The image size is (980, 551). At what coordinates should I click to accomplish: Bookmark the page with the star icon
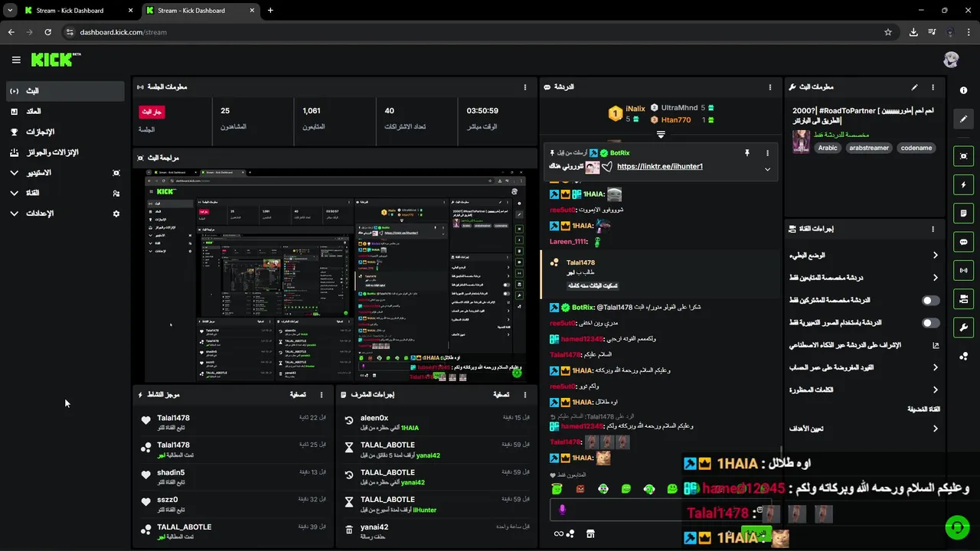point(888,32)
